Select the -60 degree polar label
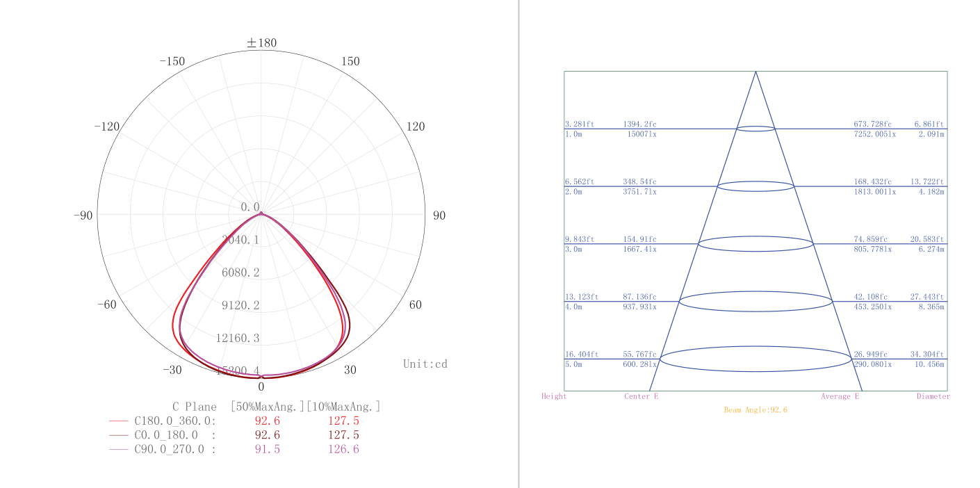 [107, 304]
